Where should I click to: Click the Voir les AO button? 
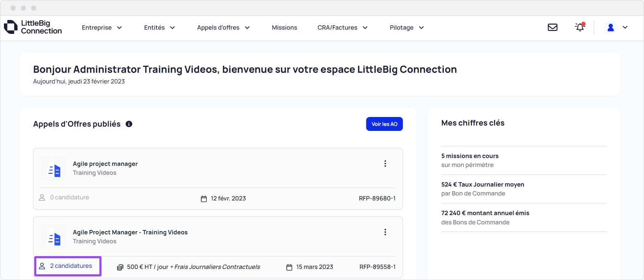(x=384, y=124)
